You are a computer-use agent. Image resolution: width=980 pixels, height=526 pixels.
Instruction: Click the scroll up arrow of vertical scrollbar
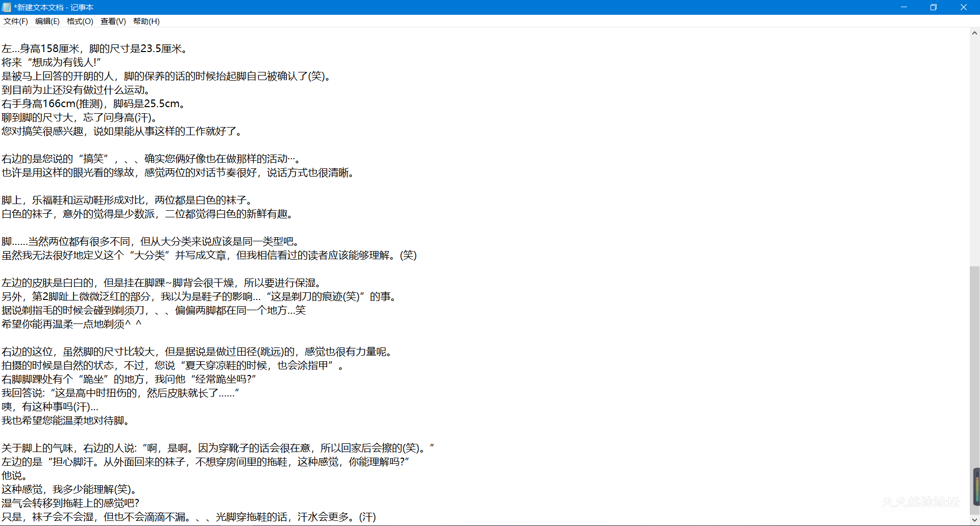tap(974, 33)
